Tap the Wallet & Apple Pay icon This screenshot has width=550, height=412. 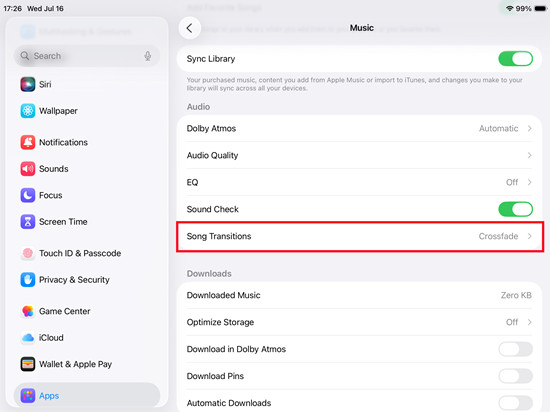[28, 364]
